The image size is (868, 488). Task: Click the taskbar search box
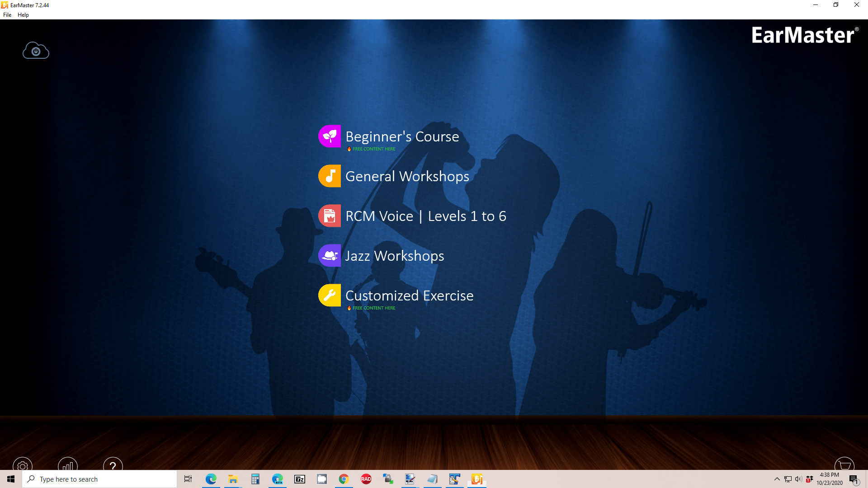[99, 479]
